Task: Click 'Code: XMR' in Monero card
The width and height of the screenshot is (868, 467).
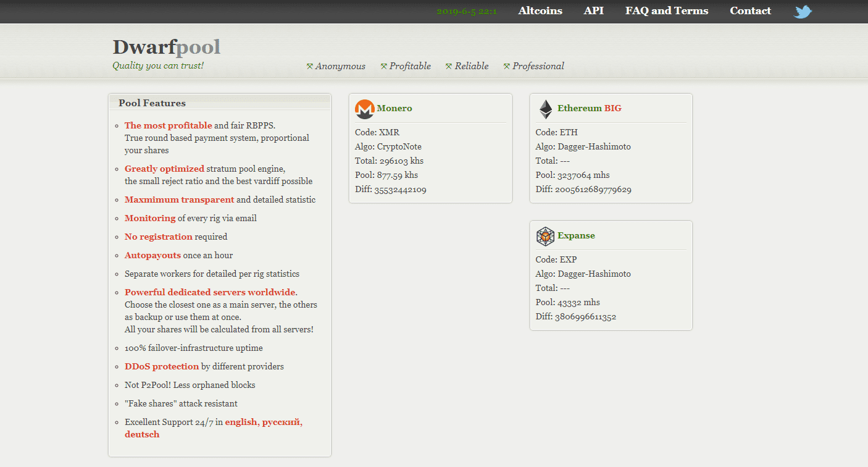Action: tap(377, 132)
